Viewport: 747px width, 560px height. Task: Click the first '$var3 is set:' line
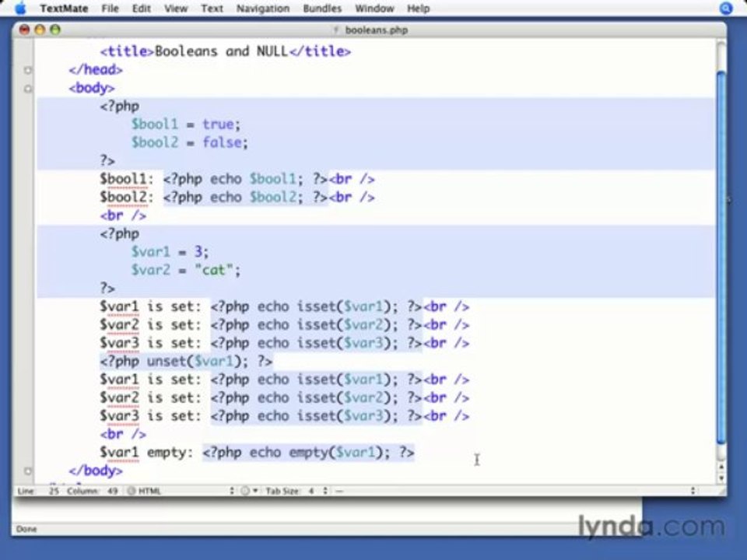point(285,343)
